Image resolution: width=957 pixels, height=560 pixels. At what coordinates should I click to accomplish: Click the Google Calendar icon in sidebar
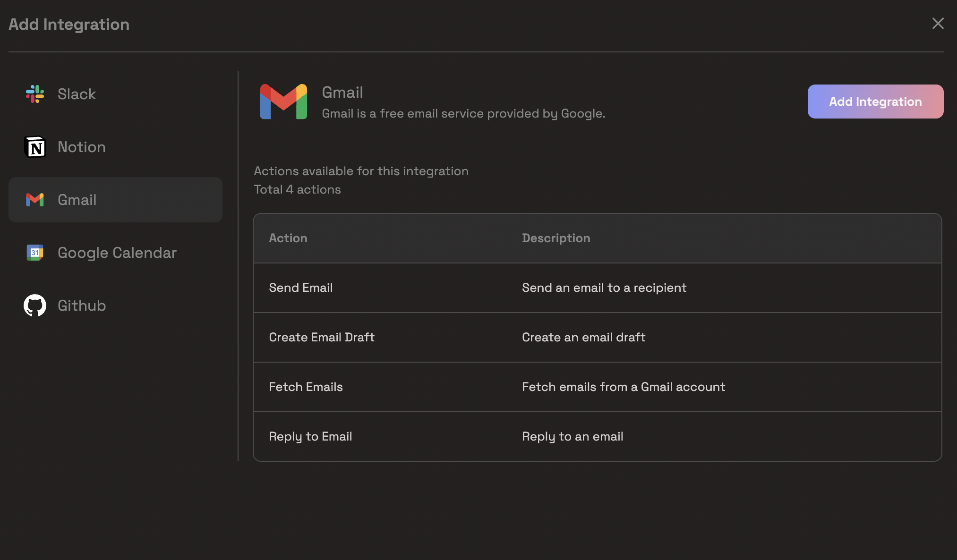click(35, 253)
